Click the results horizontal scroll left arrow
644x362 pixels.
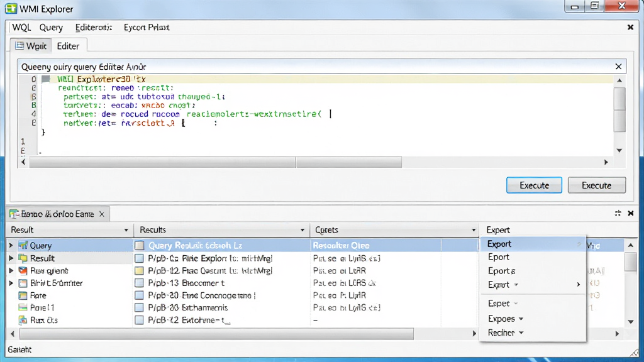(13, 334)
